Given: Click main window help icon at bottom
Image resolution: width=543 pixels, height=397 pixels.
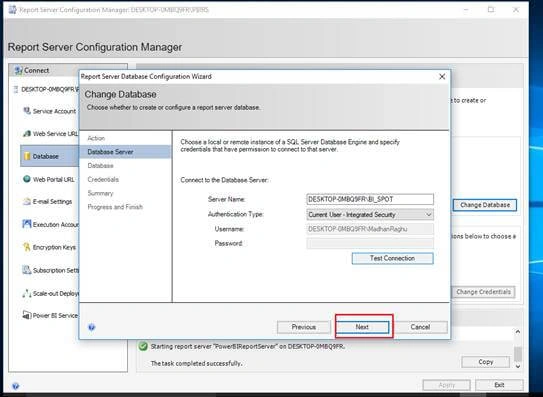Looking at the screenshot, I should coord(15,386).
